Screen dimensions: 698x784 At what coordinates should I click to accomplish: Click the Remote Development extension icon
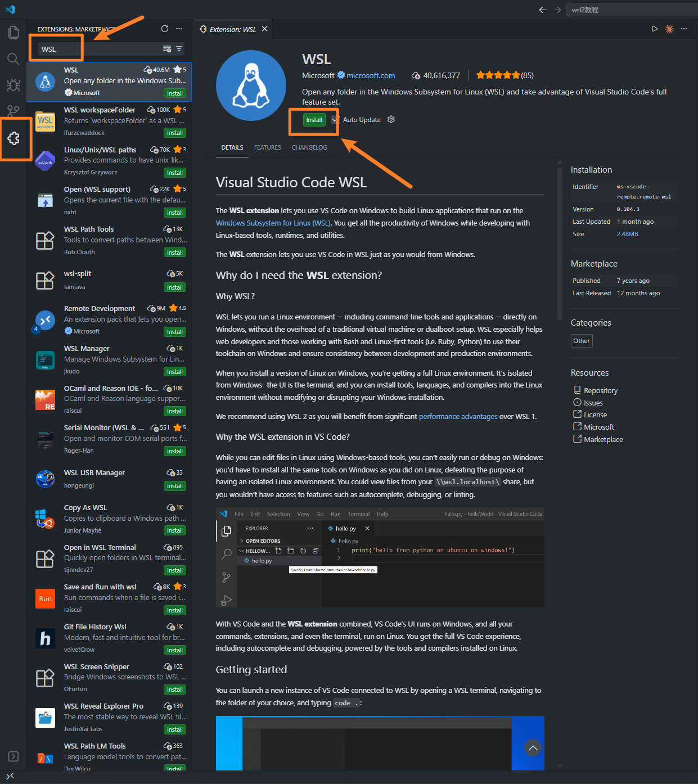(x=45, y=321)
